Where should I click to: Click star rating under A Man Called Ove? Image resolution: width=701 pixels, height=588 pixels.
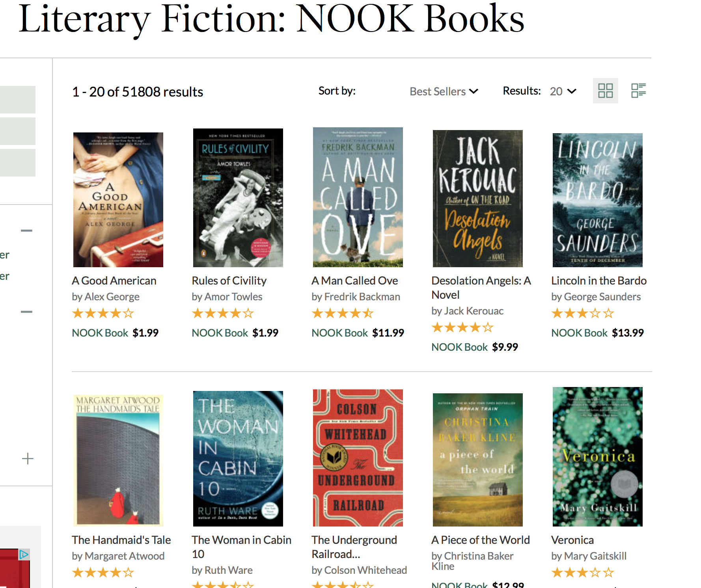click(343, 314)
